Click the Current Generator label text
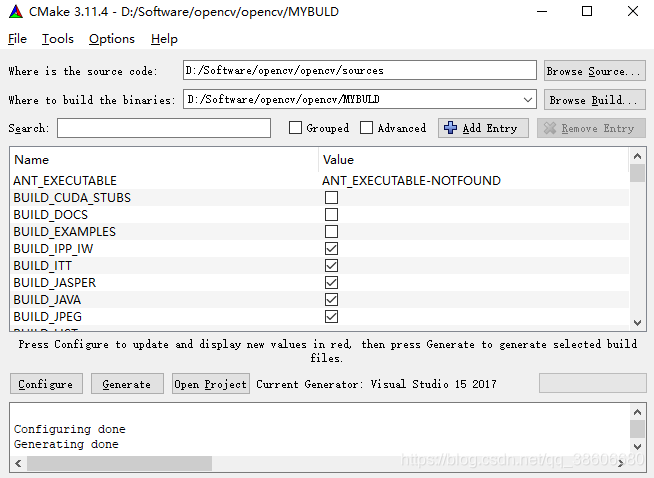This screenshot has width=654, height=478. pos(376,384)
